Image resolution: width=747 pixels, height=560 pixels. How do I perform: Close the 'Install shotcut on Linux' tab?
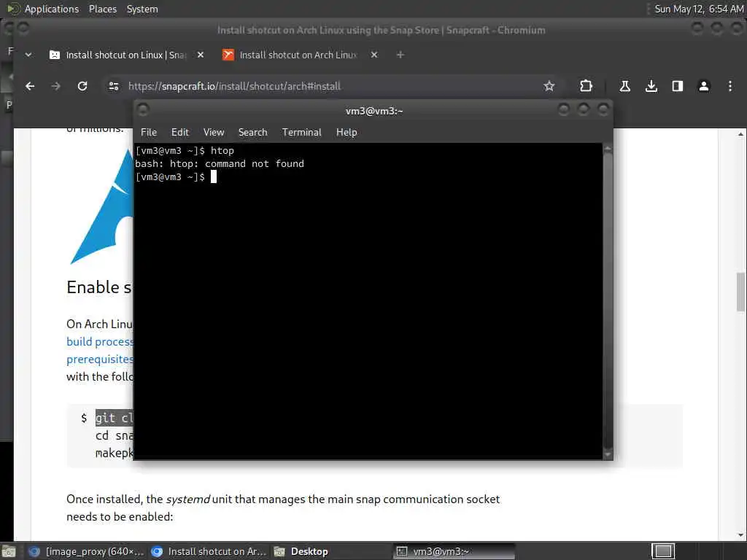click(201, 55)
